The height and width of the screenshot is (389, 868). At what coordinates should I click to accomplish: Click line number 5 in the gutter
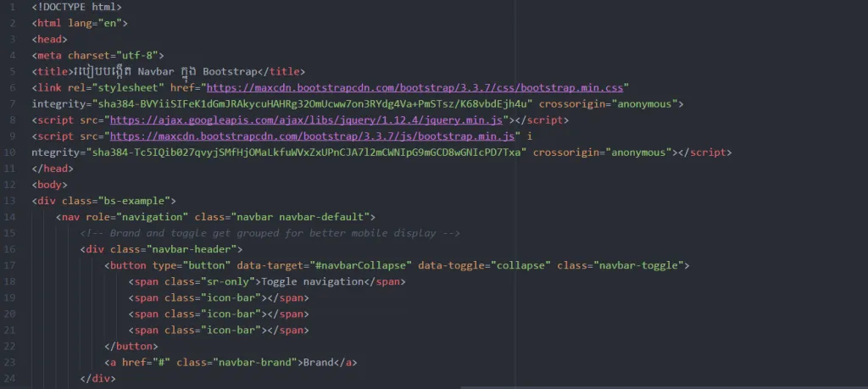click(12, 72)
